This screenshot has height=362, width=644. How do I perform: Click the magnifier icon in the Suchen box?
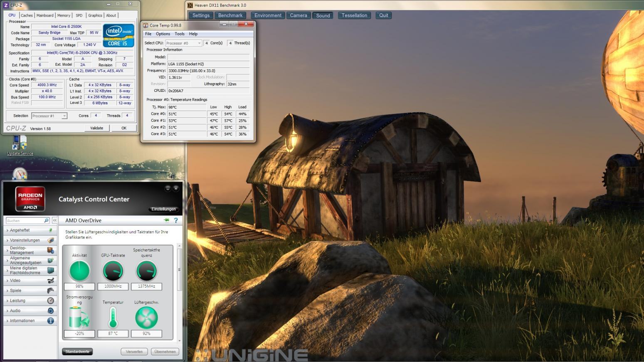pos(46,220)
